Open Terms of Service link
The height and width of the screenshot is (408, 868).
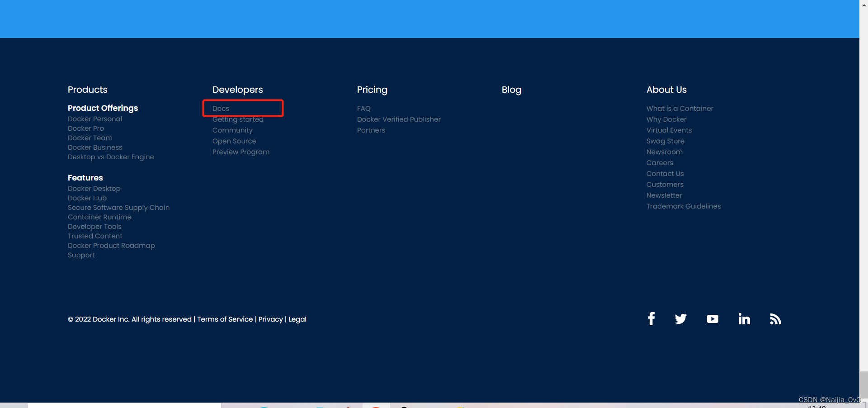point(225,319)
